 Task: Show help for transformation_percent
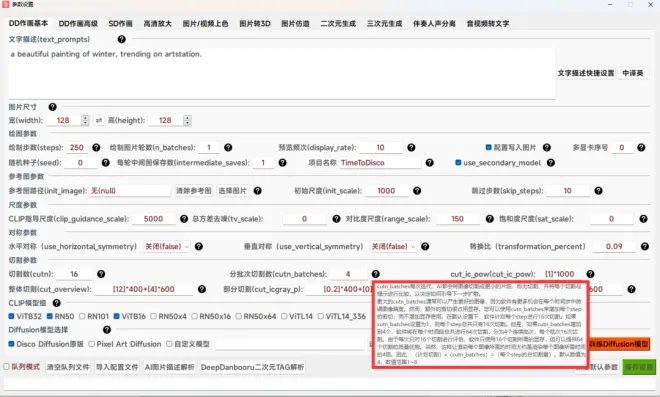click(645, 247)
